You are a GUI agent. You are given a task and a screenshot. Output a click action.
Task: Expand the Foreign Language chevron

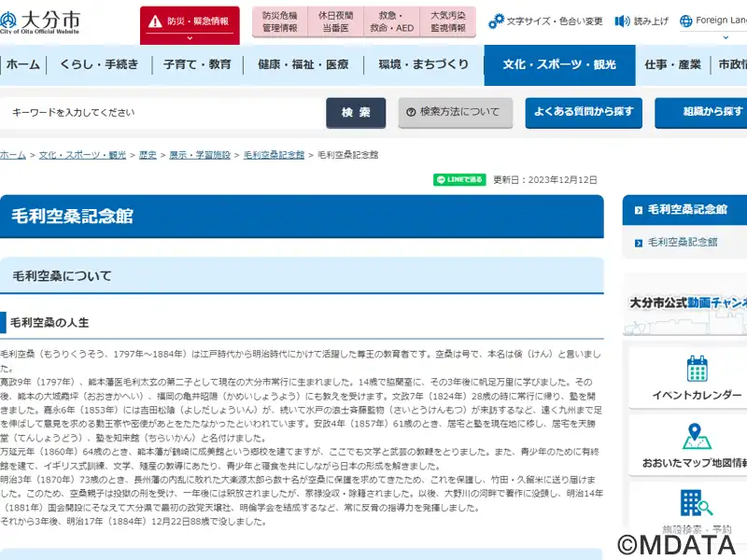[x=716, y=38]
